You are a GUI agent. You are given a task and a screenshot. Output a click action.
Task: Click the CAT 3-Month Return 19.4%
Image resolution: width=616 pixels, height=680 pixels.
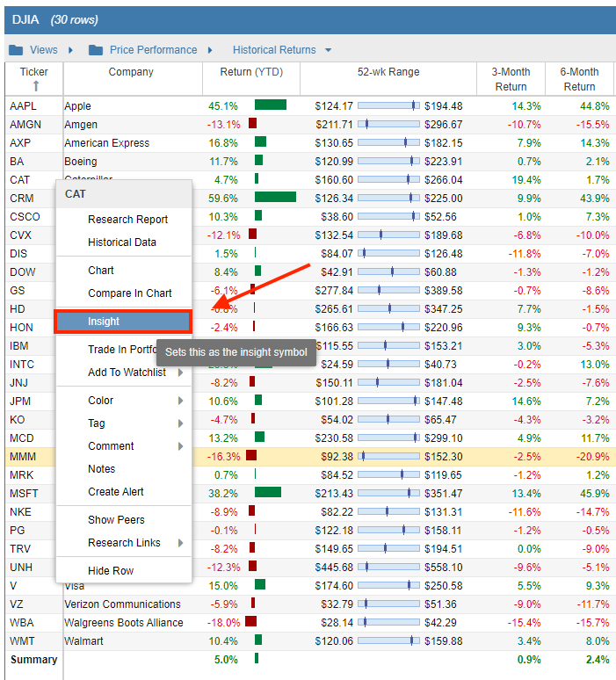pyautogui.click(x=526, y=180)
